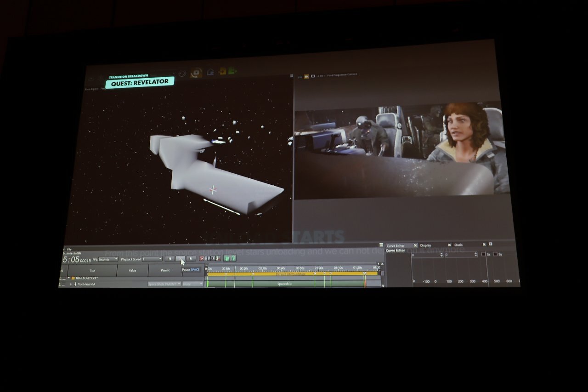Switch to the Oasis tab
The image size is (588, 392).
click(x=458, y=245)
